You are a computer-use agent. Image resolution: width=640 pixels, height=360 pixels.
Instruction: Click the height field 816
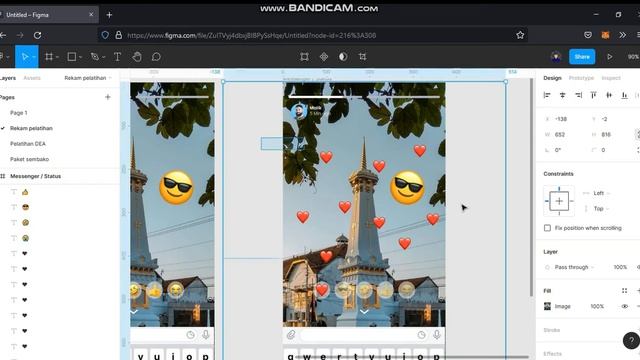(606, 135)
